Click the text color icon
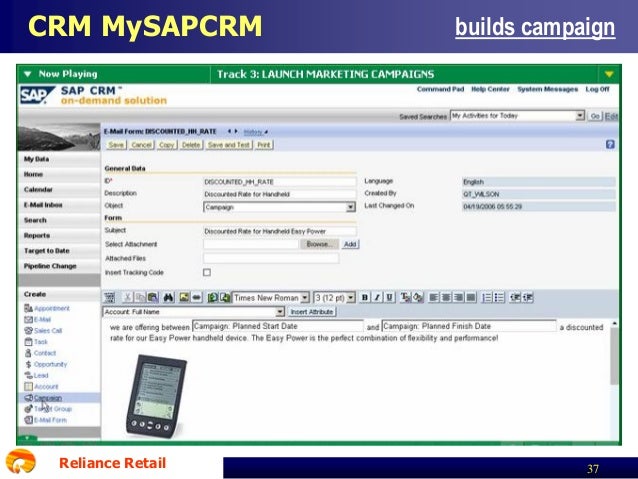638x479 pixels. (405, 297)
